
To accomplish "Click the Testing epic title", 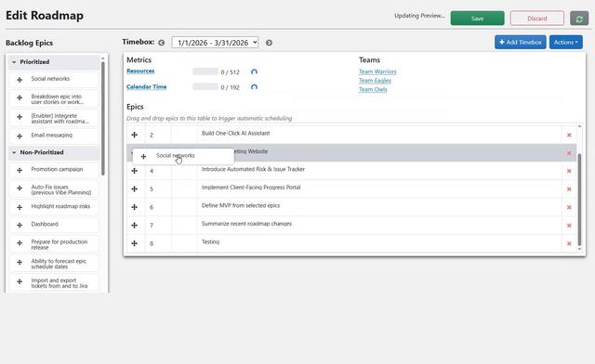I will tap(211, 242).
